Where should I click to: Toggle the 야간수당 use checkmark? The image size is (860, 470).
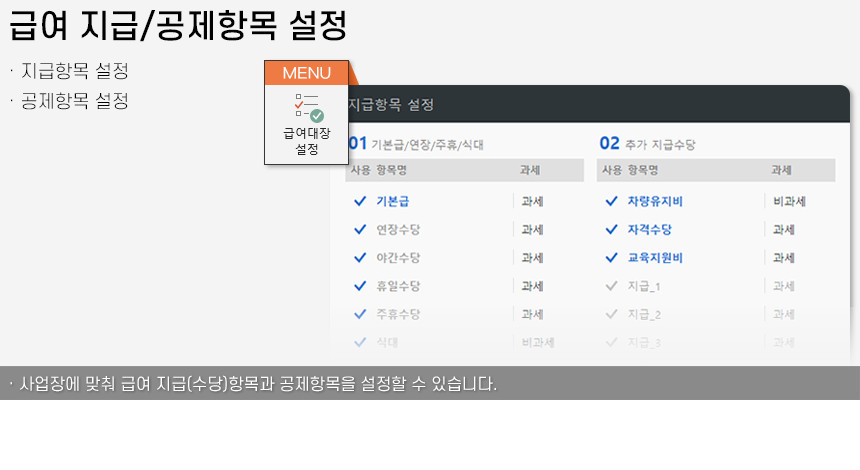[x=360, y=257]
